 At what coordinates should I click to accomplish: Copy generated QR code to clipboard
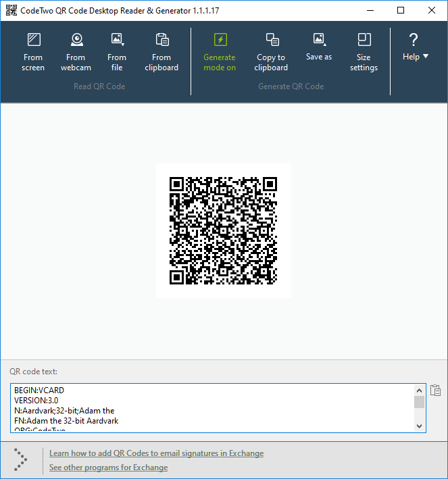(271, 52)
